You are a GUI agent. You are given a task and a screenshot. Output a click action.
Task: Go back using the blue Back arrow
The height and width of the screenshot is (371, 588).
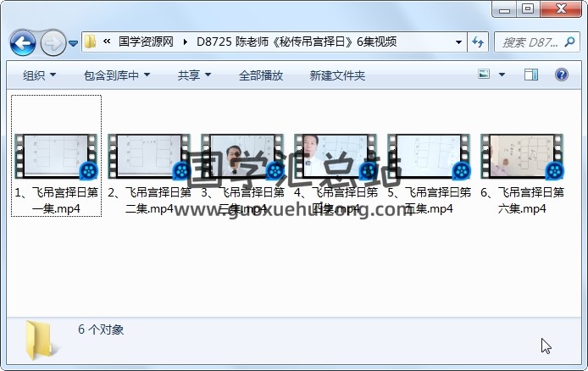point(23,43)
